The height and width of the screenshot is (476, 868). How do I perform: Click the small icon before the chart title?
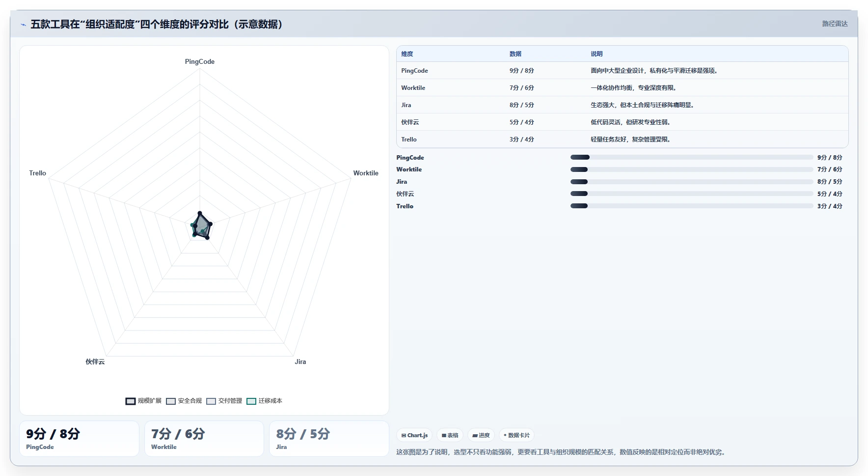[23, 25]
